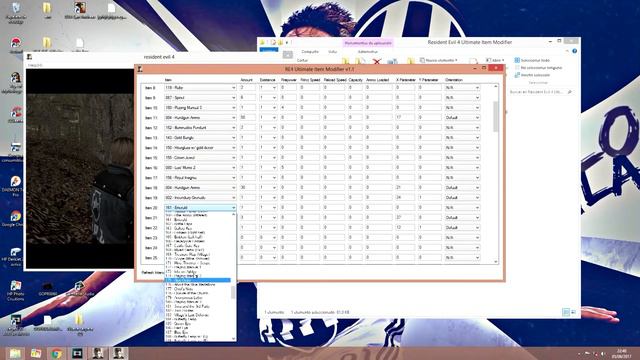640x360 pixels.
Task: Open Item 13 Gold Bangle item dropdown
Action: [200, 138]
